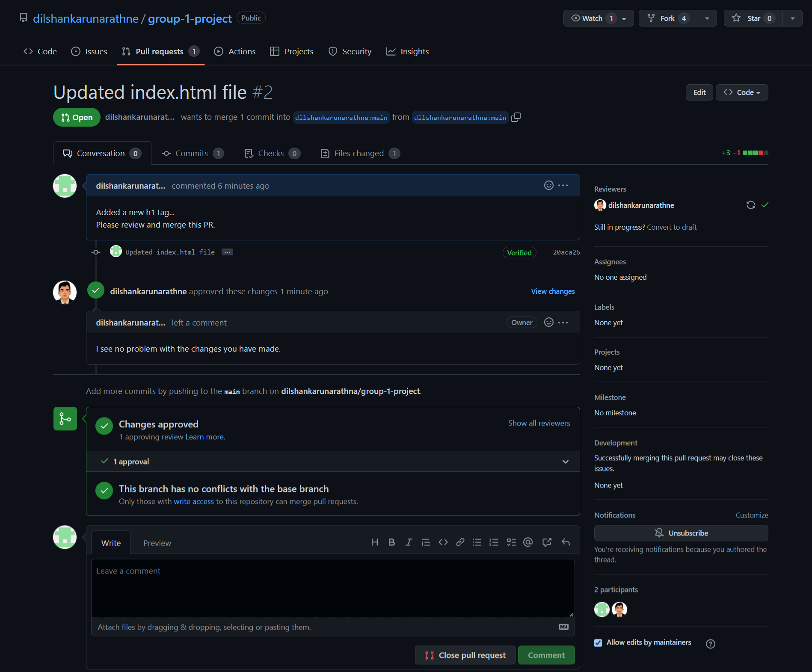Reference an issue using cross-reference icon
The height and width of the screenshot is (672, 812).
[x=547, y=542]
